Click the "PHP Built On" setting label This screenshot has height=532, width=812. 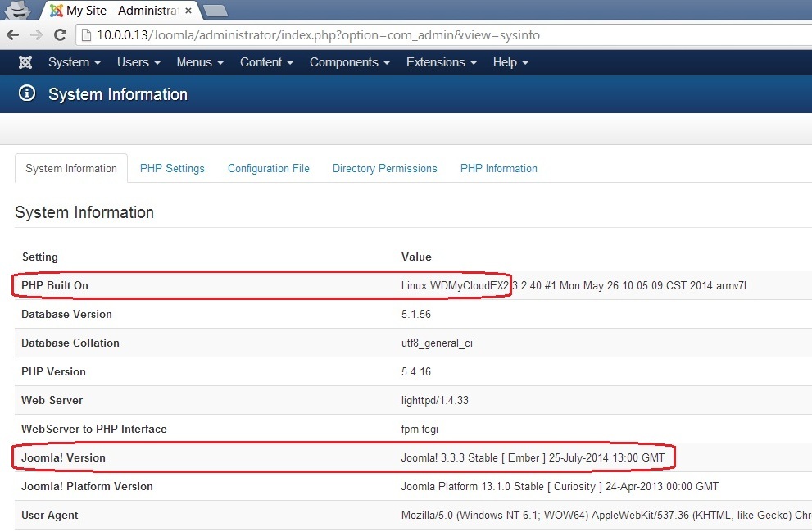(55, 285)
